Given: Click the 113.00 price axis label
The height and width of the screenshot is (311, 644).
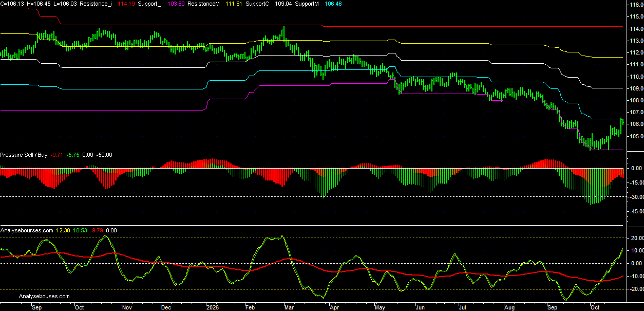Looking at the screenshot, I should (x=636, y=41).
